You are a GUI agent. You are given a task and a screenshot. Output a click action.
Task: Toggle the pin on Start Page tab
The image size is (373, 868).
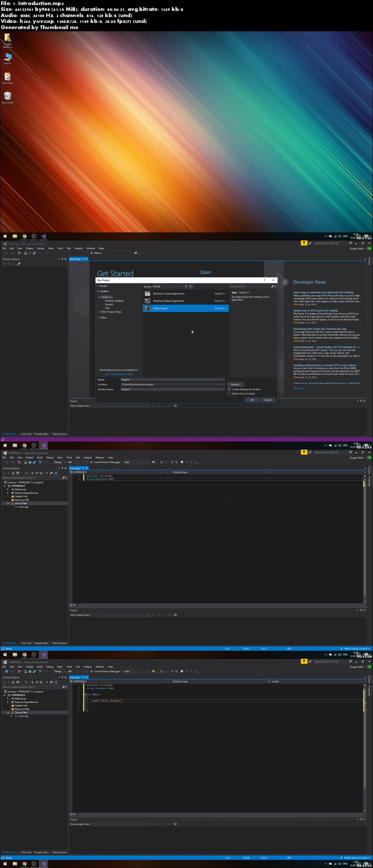83,259
